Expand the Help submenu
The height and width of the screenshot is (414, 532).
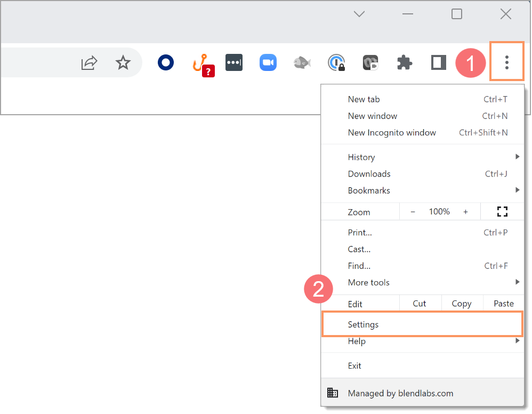click(422, 341)
